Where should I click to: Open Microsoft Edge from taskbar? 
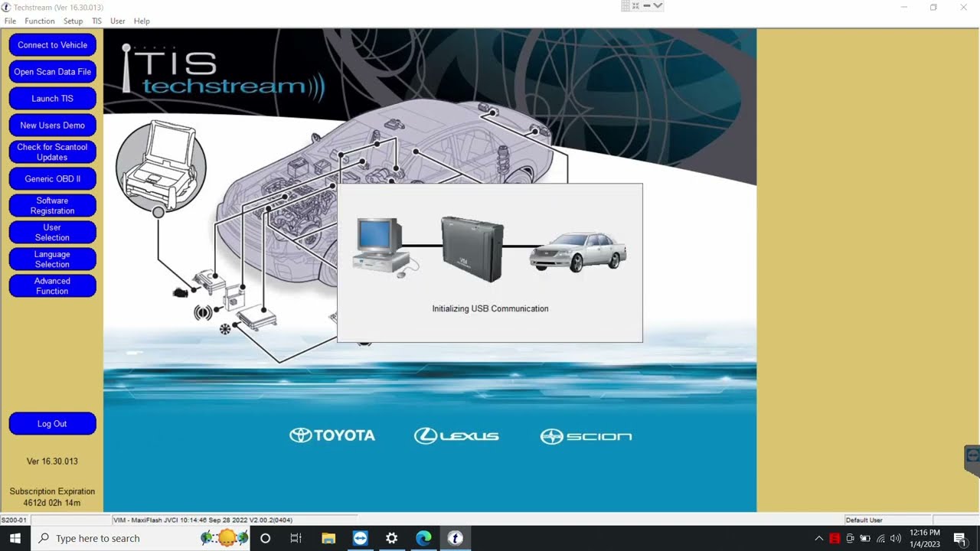tap(423, 538)
